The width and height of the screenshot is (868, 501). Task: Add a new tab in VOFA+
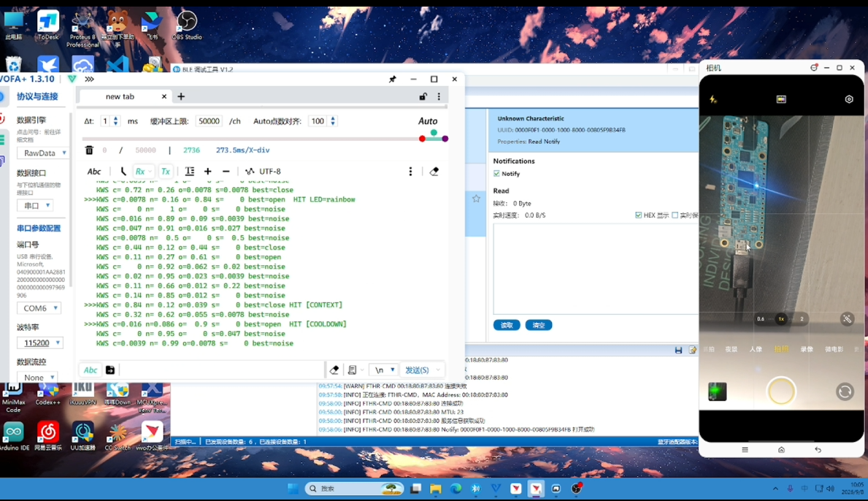click(x=181, y=96)
